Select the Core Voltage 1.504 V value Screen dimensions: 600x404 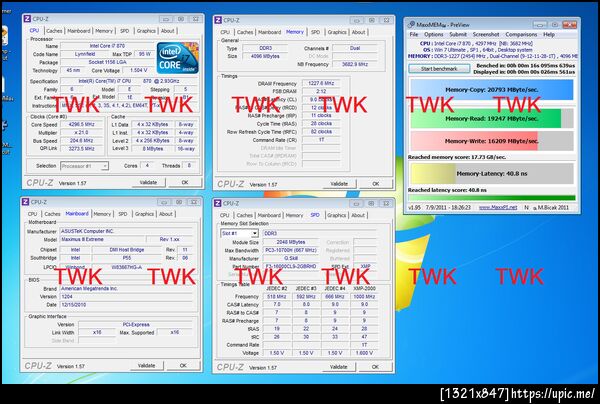138,70
